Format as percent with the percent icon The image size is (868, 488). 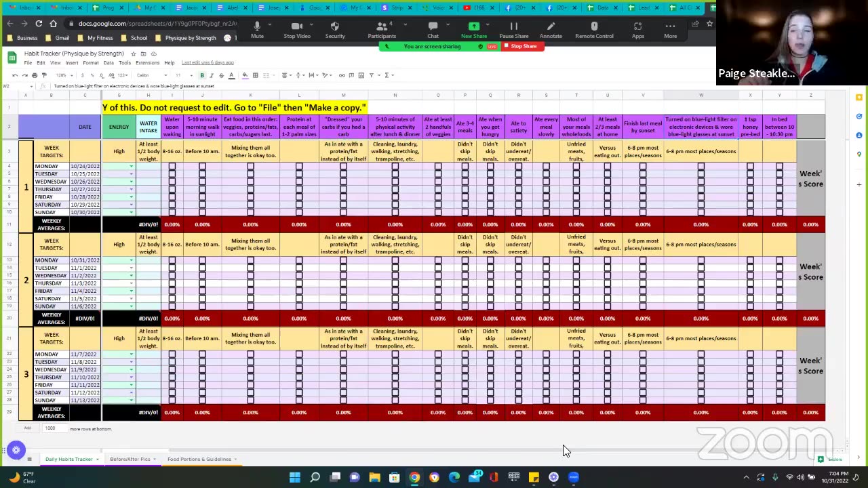coord(92,75)
